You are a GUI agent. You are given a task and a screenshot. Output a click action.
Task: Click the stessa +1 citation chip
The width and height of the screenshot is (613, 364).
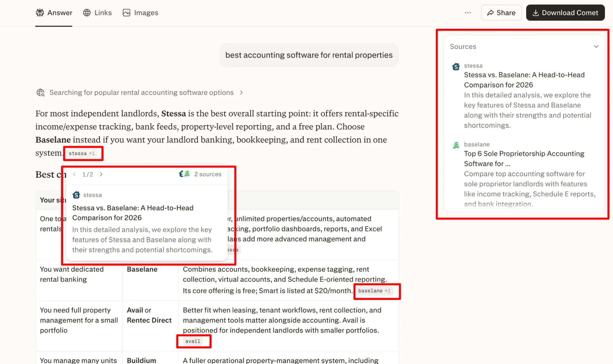(82, 153)
